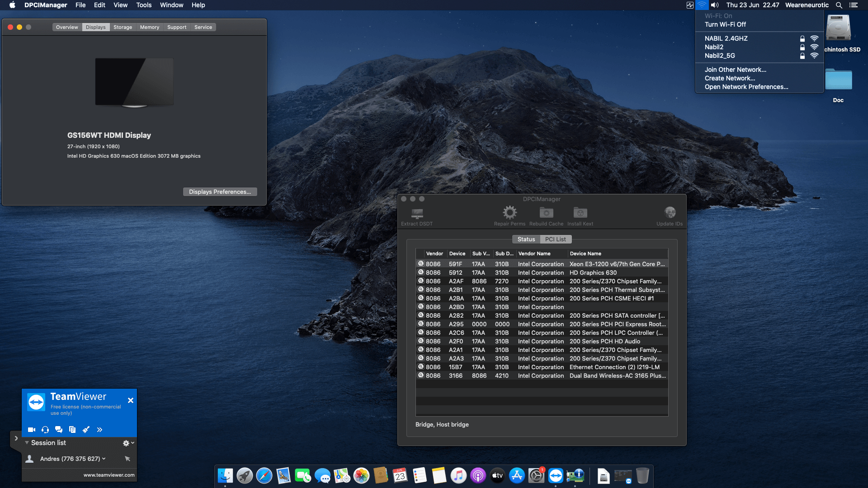Expand more TeamViewer tools double-arrow
The image size is (868, 488).
(99, 429)
